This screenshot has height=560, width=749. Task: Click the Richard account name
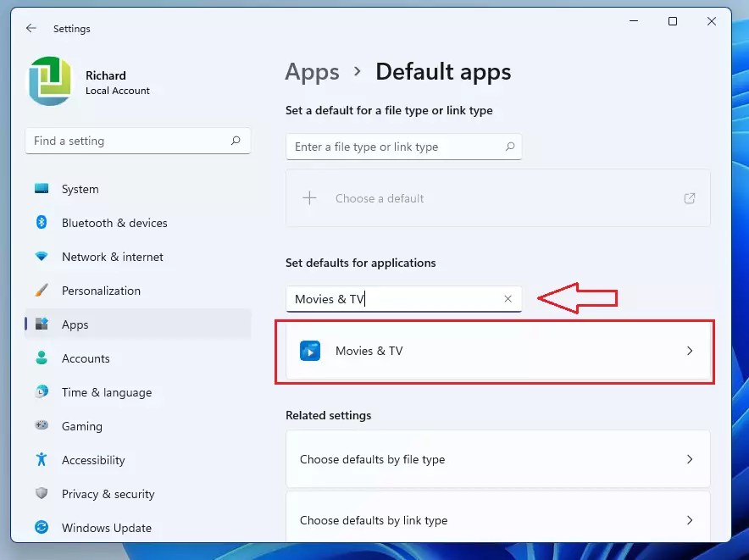106,75
